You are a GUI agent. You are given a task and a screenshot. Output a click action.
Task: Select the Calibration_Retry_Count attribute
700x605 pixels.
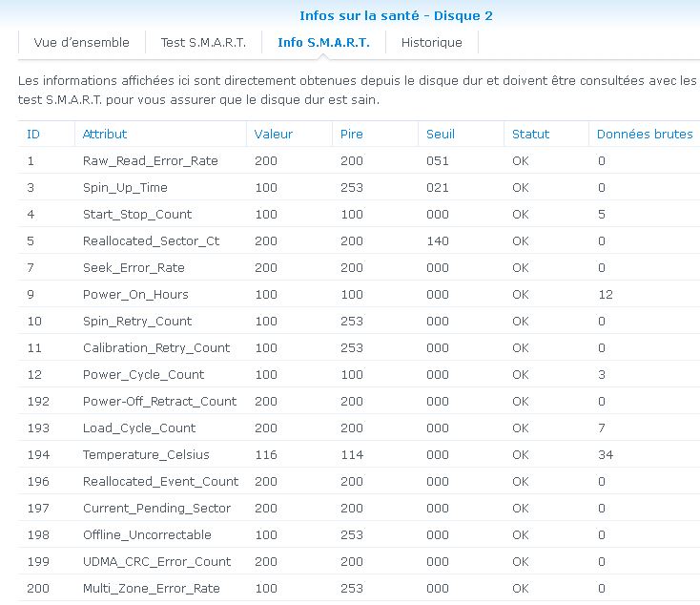156,348
